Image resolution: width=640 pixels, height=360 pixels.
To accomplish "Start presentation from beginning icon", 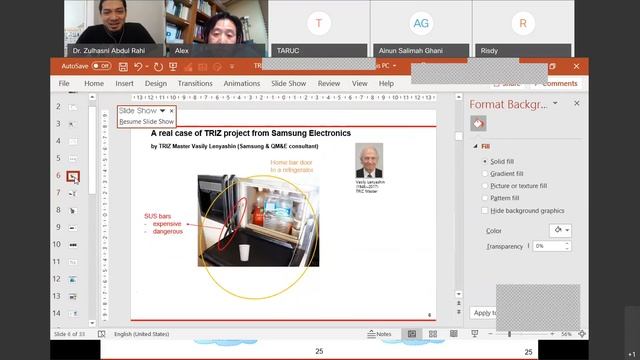I will [x=173, y=66].
